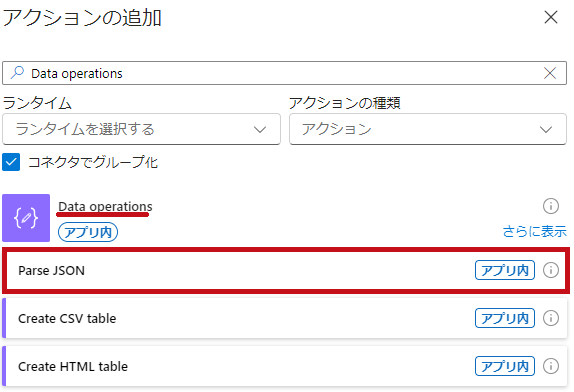574x392 pixels.
Task: Click the search magnifier icon
Action: (x=17, y=73)
